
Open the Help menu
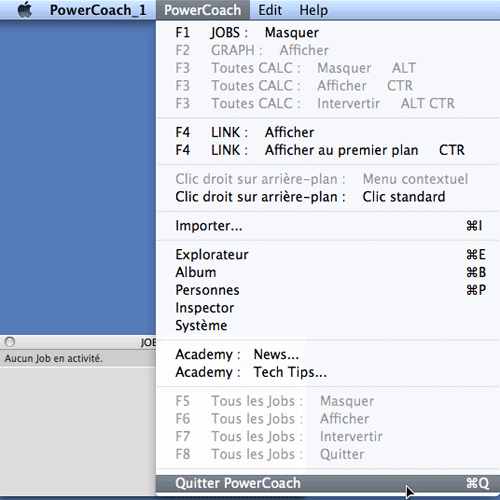[x=313, y=10]
